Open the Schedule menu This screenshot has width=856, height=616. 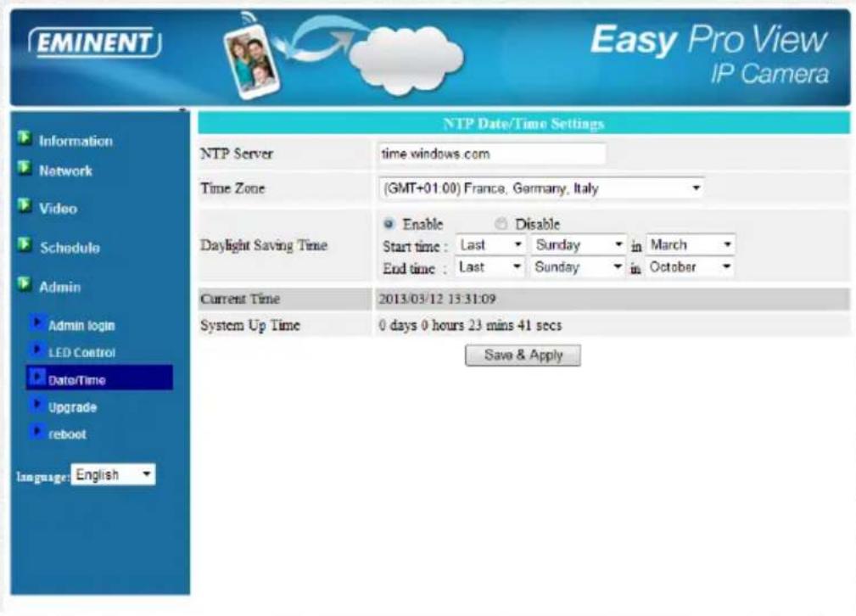click(70, 248)
